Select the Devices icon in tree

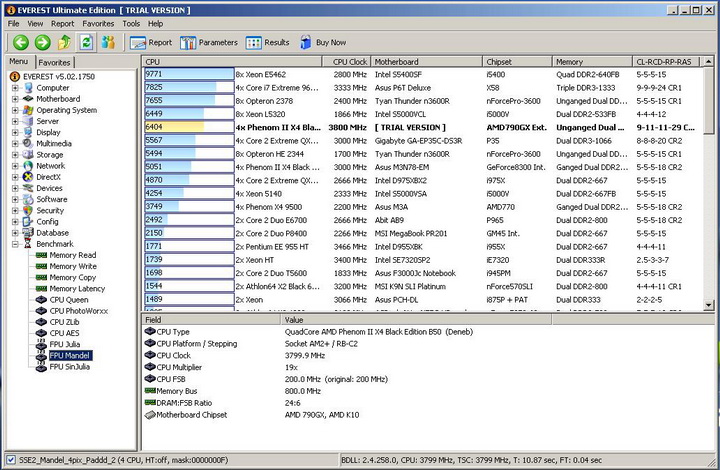[28, 188]
